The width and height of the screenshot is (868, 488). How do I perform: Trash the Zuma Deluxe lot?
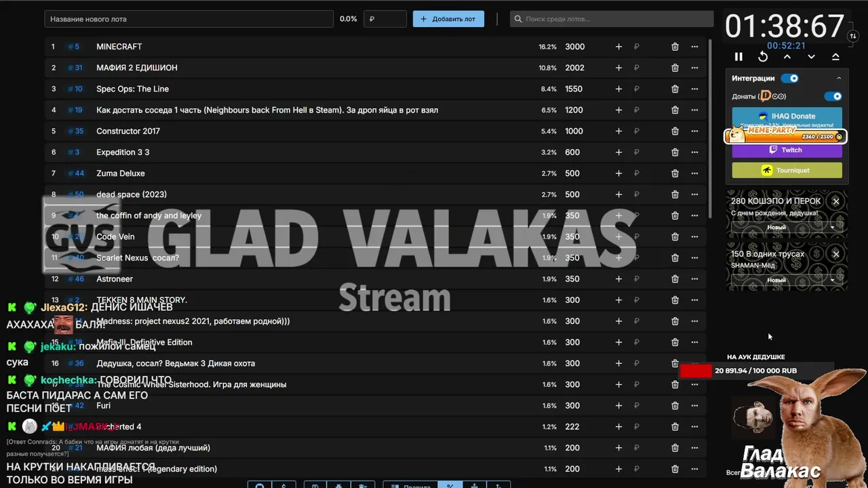(675, 174)
